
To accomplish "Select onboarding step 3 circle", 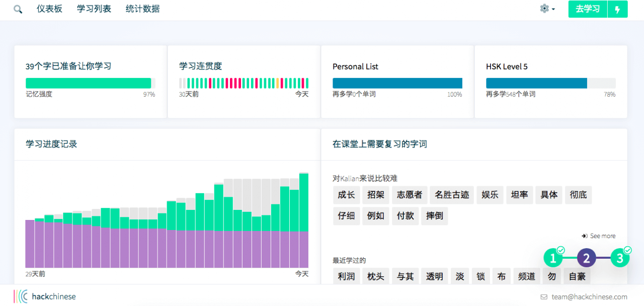I will (620, 258).
